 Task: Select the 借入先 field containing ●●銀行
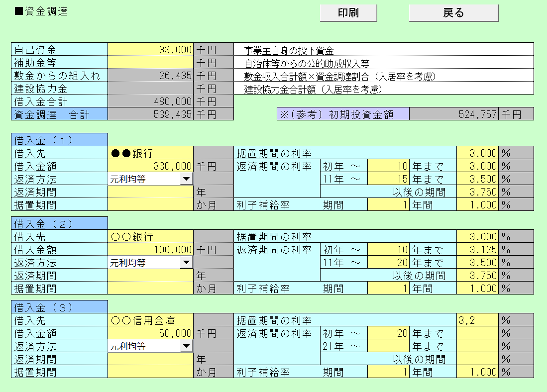[150, 153]
